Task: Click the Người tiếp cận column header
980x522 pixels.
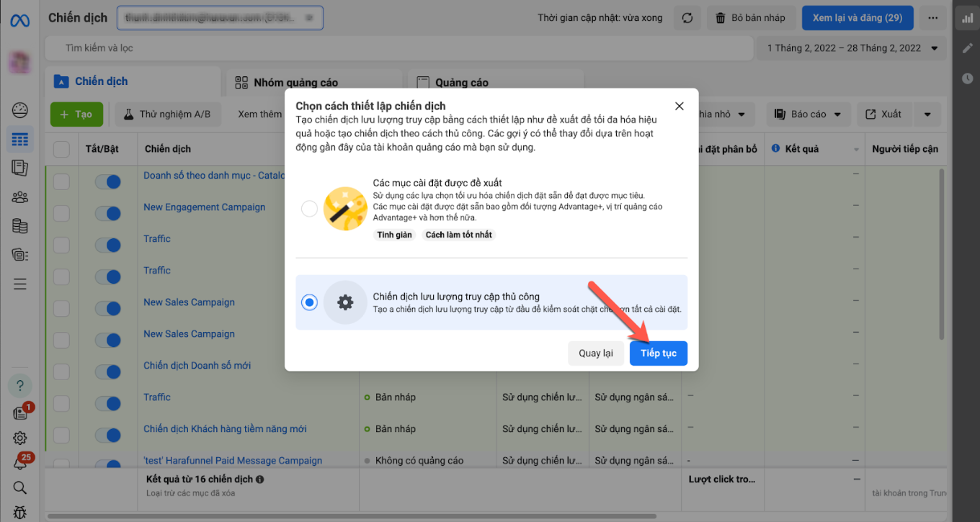Action: point(905,149)
